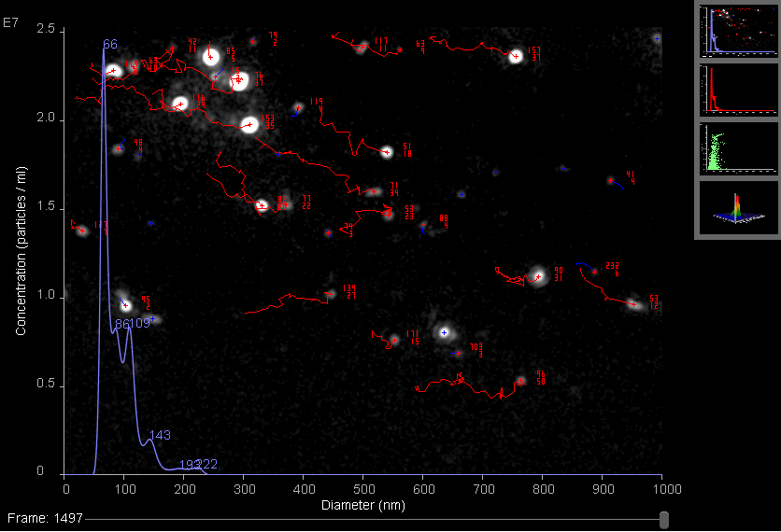Click the particle label '117 11'
Image resolution: width=781 pixels, height=532 pixels.
(x=380, y=44)
